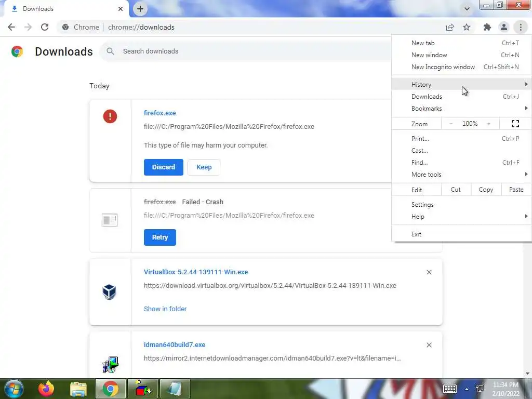
Task: Open the colorful blocks taskbar app
Action: coord(142,389)
